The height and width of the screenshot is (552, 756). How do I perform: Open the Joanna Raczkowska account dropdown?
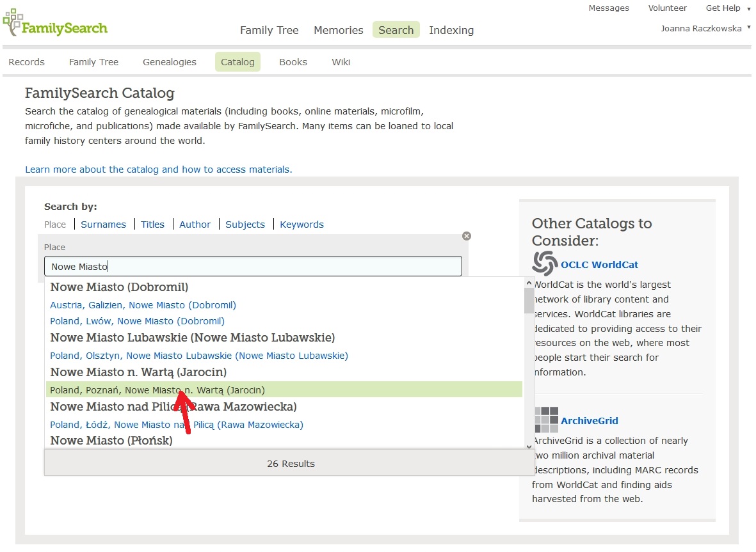705,28
